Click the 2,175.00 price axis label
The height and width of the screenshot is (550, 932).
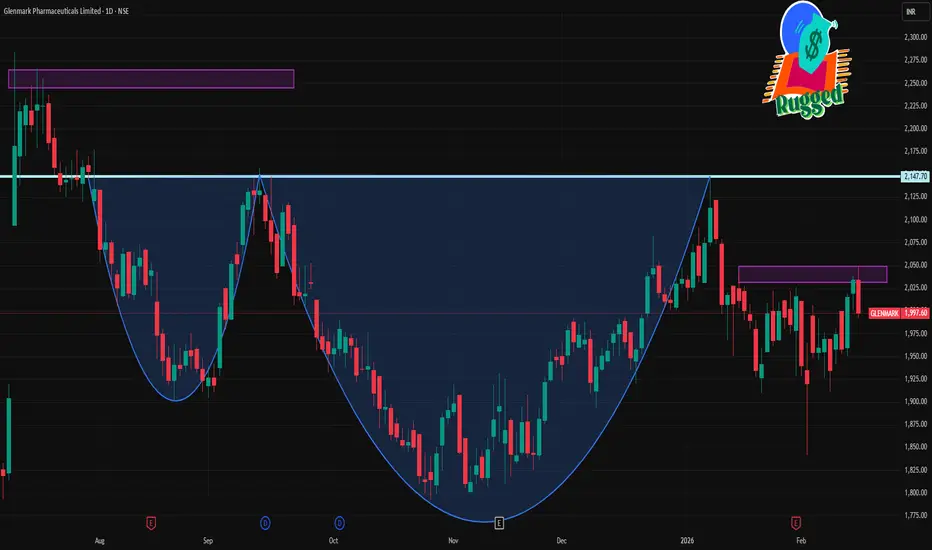pyautogui.click(x=915, y=152)
